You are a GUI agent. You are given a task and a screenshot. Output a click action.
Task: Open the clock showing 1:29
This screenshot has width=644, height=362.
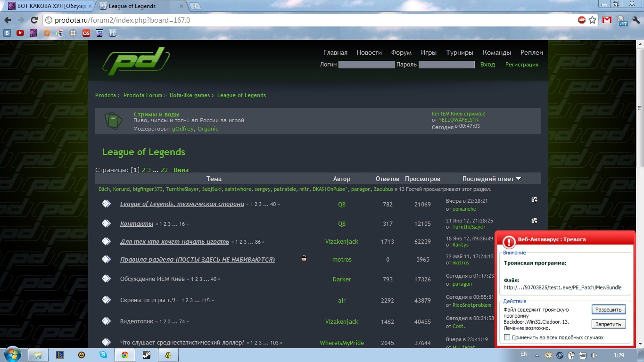coord(619,354)
